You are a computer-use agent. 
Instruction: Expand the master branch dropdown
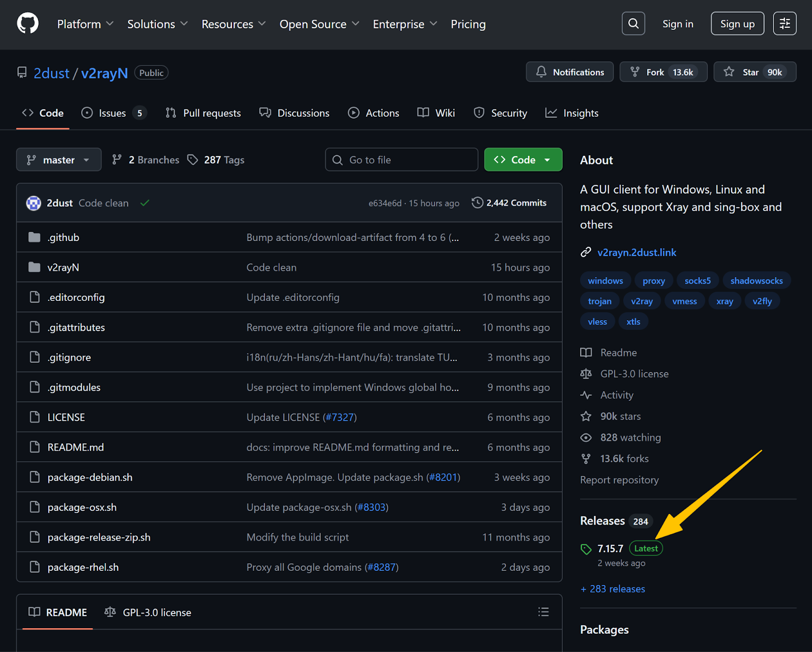[59, 160]
